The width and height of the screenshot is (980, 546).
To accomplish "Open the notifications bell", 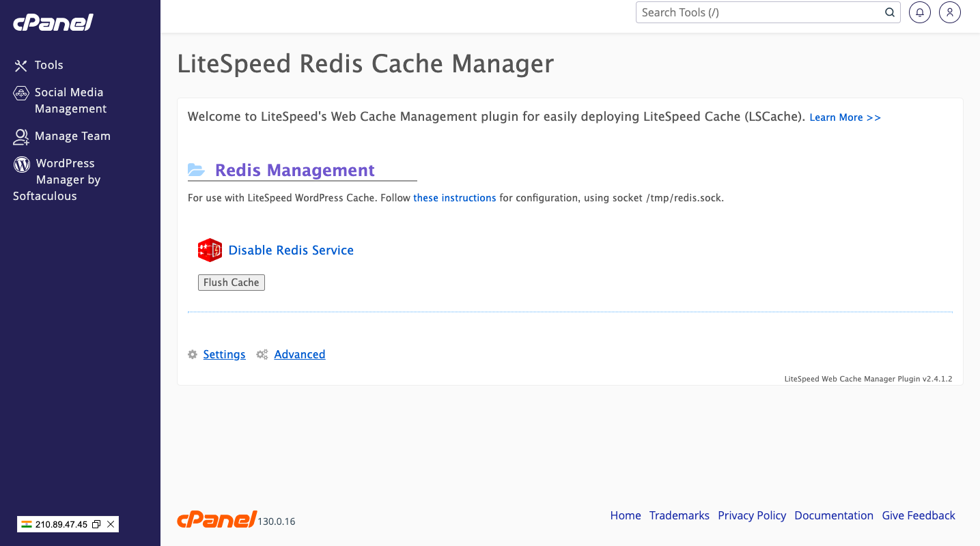I will click(x=920, y=12).
